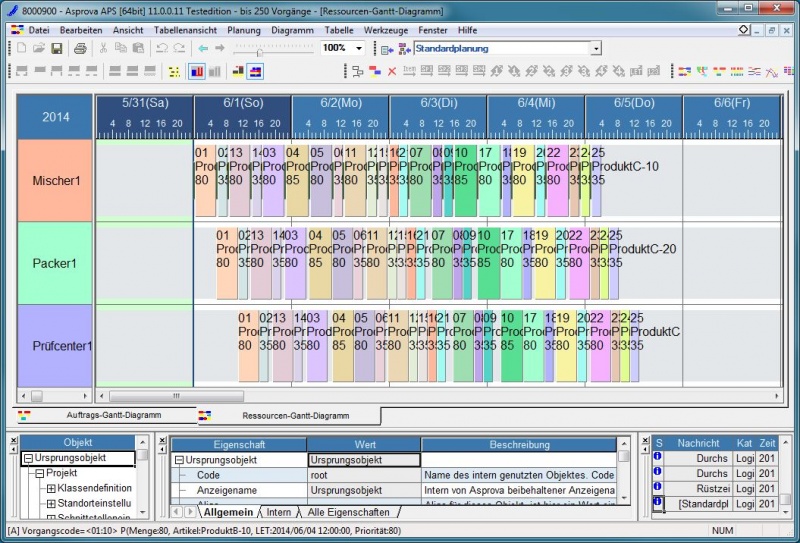
Task: Click the Mischer1 resource row header
Action: 55,180
